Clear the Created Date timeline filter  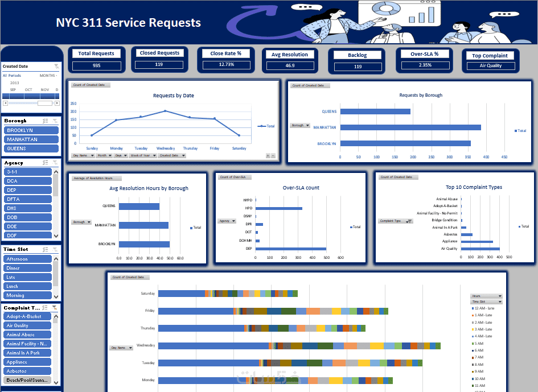56,66
